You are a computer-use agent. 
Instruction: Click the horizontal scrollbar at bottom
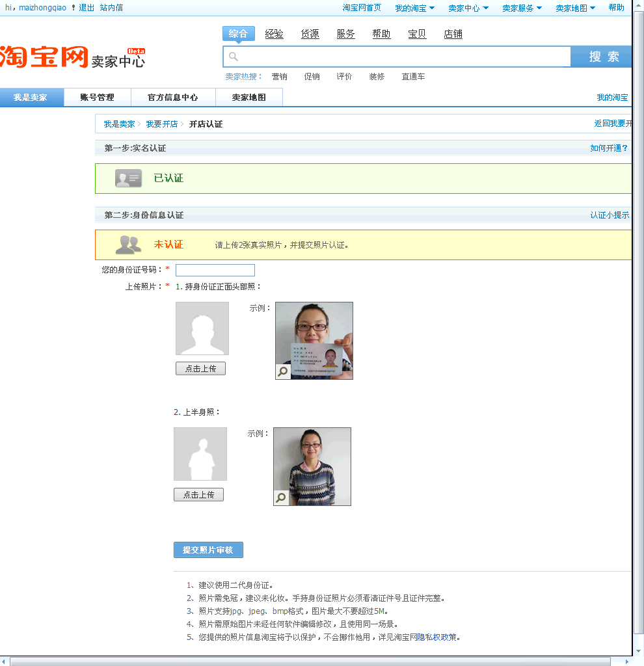(310, 661)
